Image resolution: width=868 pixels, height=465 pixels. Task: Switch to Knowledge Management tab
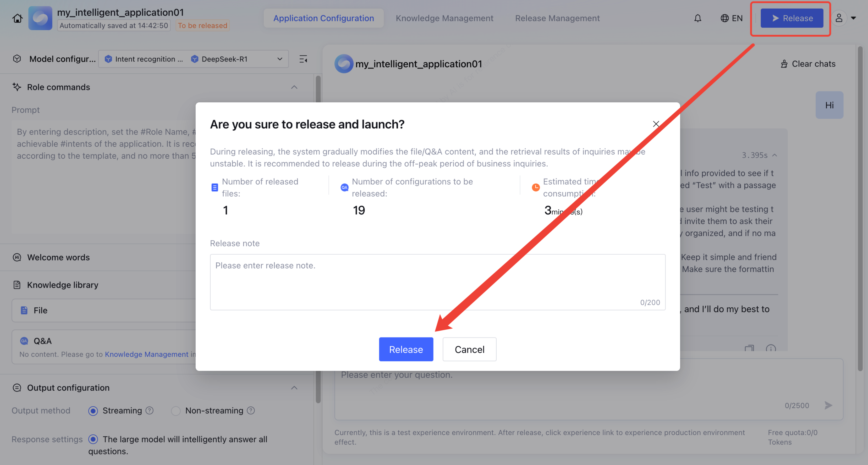[x=444, y=18]
